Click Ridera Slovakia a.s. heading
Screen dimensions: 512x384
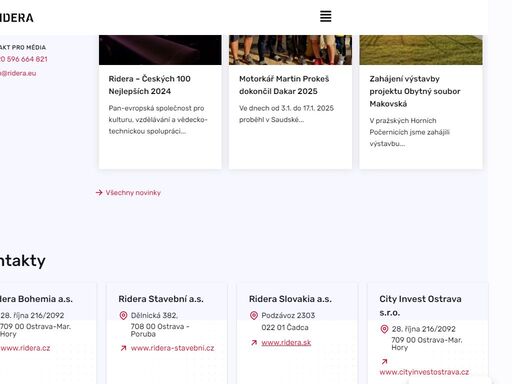pos(290,299)
